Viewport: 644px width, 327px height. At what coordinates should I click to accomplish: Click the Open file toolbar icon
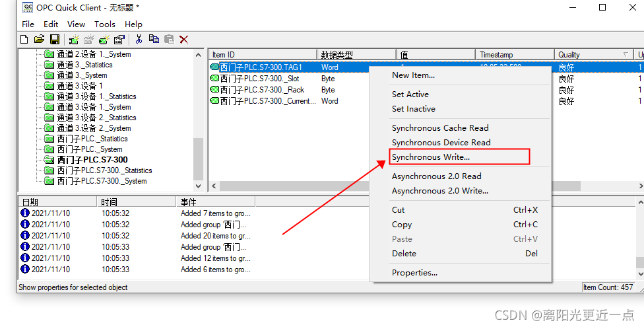pos(39,40)
